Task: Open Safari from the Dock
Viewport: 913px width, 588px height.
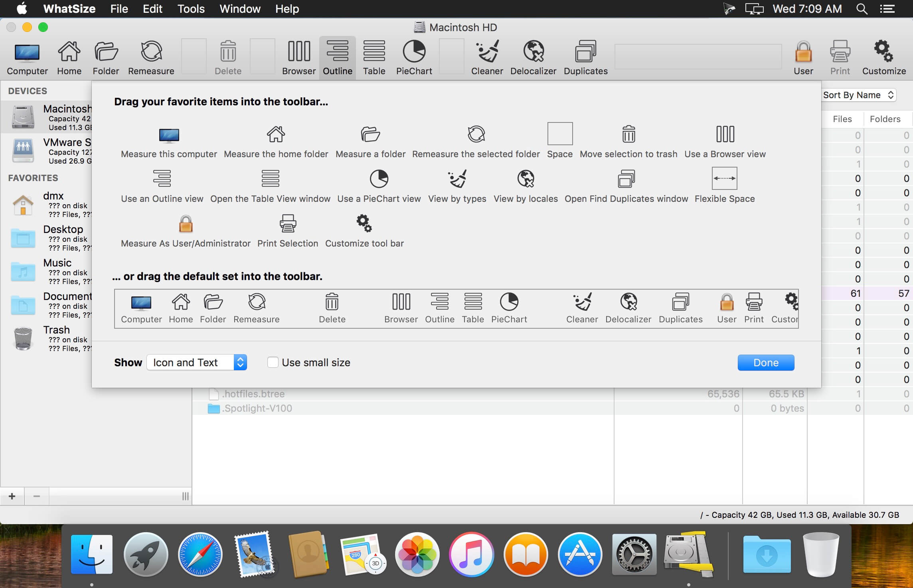Action: (x=200, y=554)
